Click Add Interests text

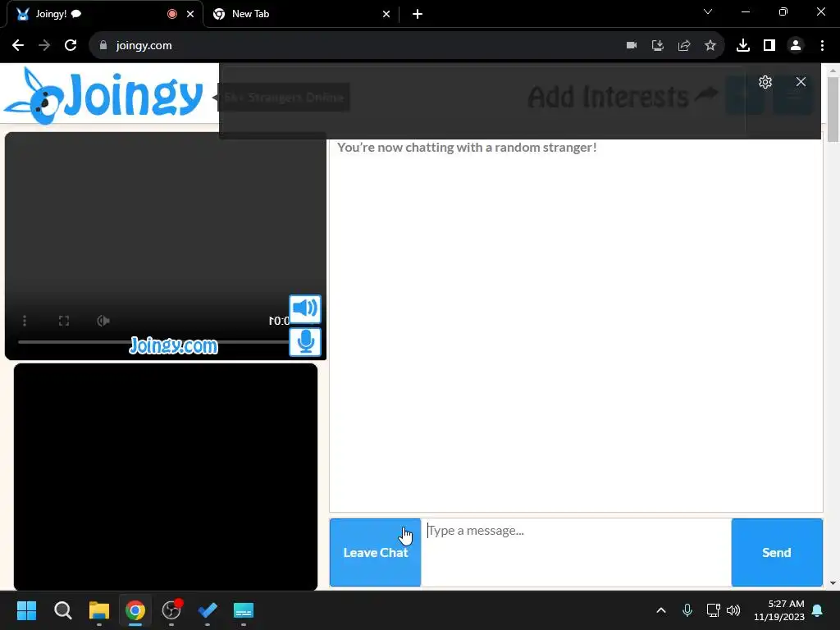pyautogui.click(x=608, y=97)
